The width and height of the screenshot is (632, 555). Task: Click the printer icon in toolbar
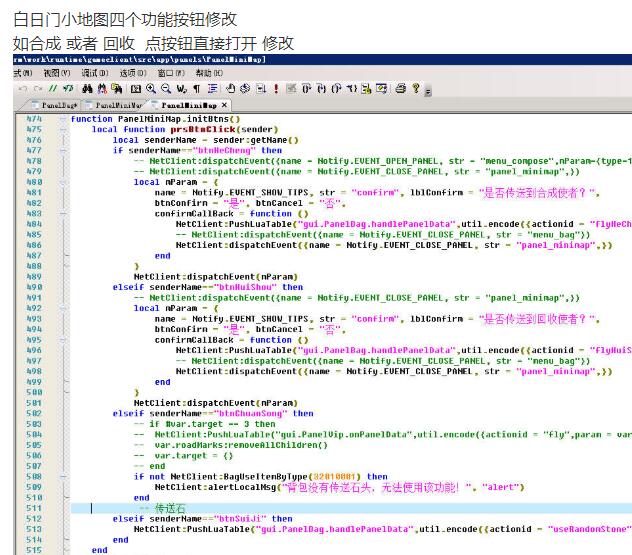(400, 89)
